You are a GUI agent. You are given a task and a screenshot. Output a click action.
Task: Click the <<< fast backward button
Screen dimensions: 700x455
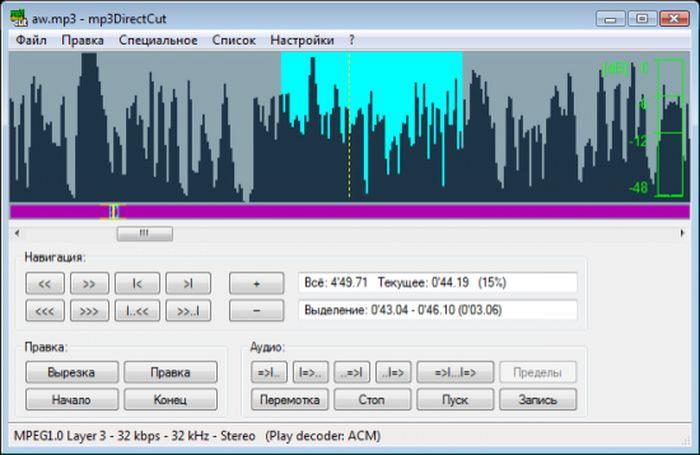click(45, 311)
